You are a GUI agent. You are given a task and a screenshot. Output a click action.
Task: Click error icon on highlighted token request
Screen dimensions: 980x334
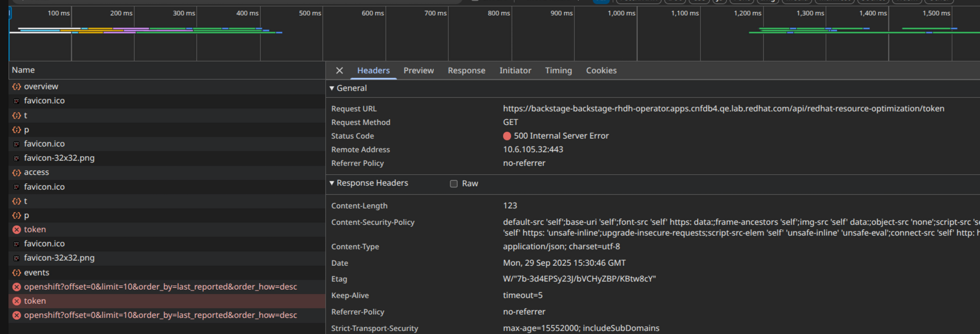(16, 301)
